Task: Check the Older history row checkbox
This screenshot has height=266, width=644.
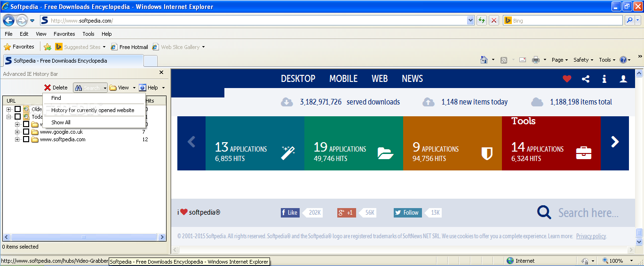Action: pyautogui.click(x=18, y=109)
